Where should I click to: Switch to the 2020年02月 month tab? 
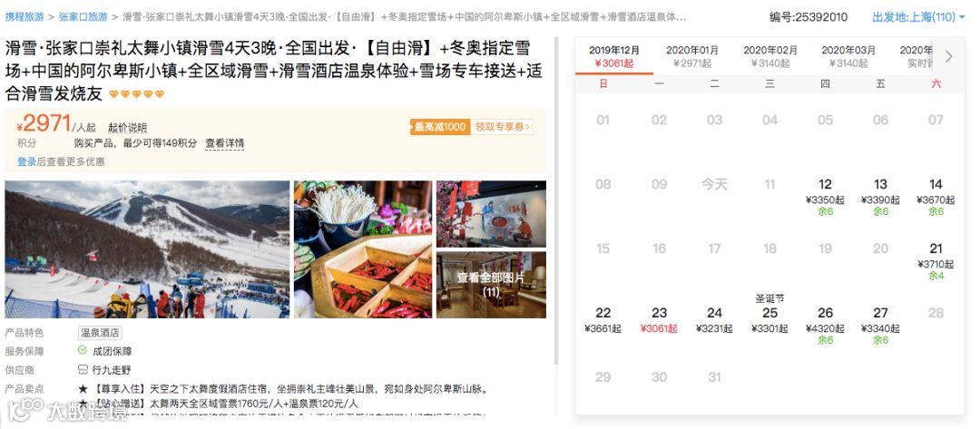coord(770,56)
